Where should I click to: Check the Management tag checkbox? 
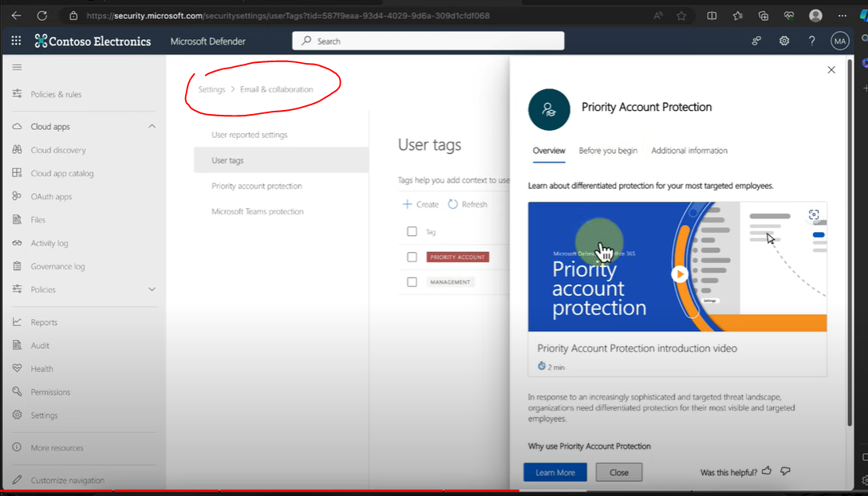(412, 281)
